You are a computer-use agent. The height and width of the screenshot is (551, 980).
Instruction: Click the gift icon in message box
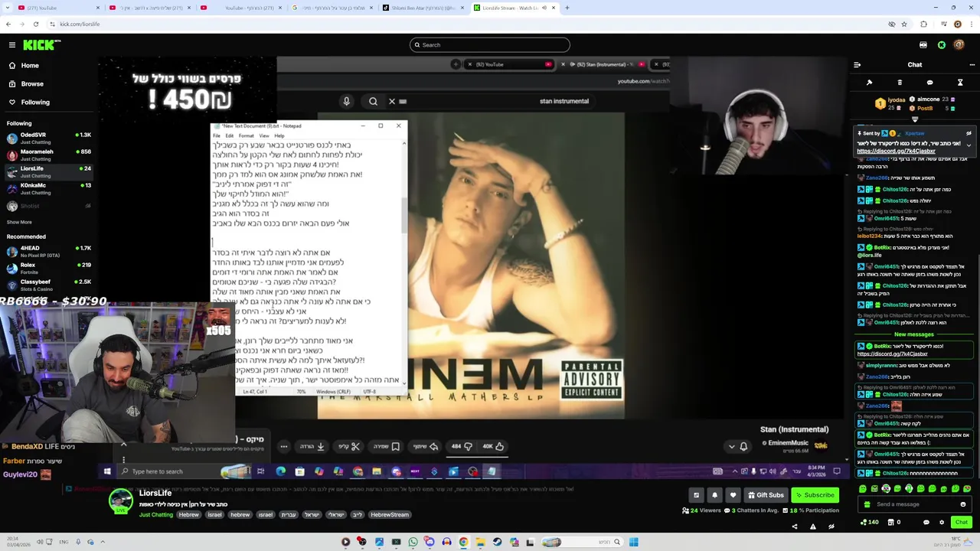click(867, 504)
